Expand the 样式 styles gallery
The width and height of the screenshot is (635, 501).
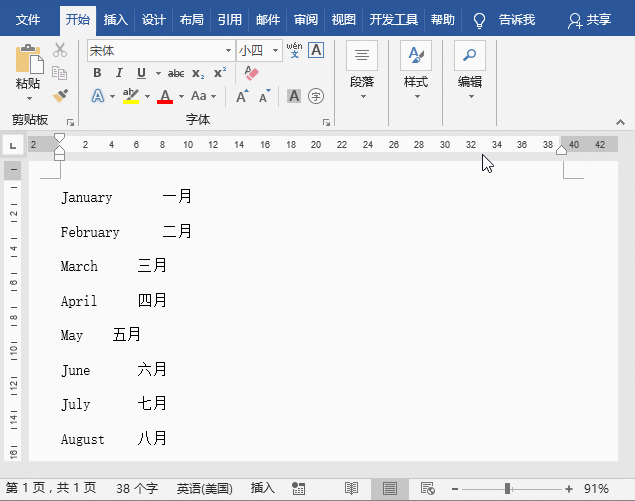coord(416,70)
